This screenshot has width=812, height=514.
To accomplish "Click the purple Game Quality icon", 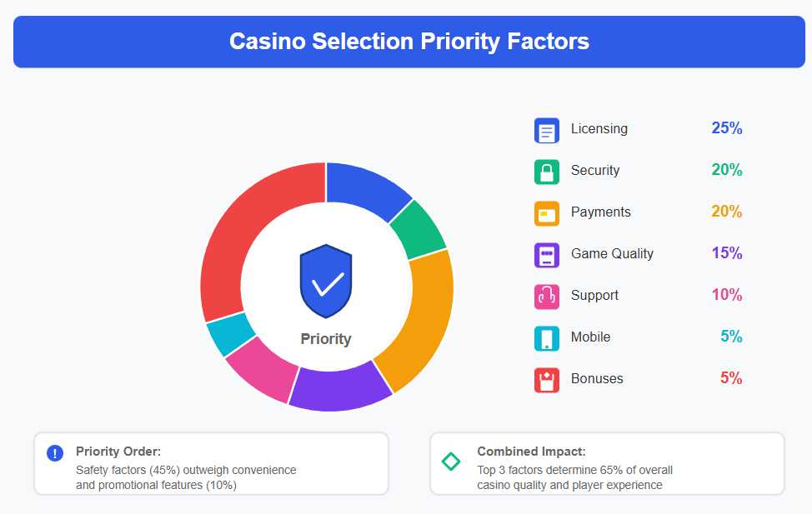I will [x=547, y=255].
